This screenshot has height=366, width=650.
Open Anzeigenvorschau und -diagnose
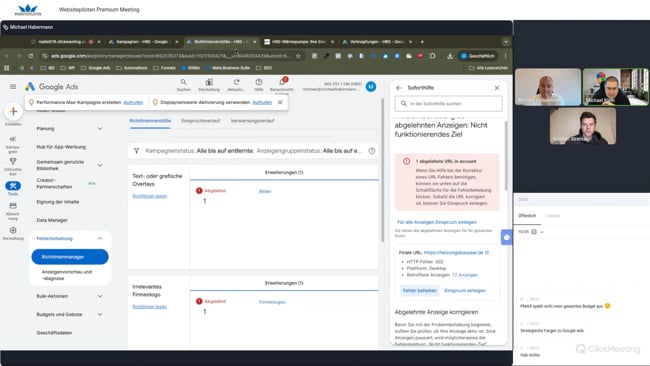67,275
